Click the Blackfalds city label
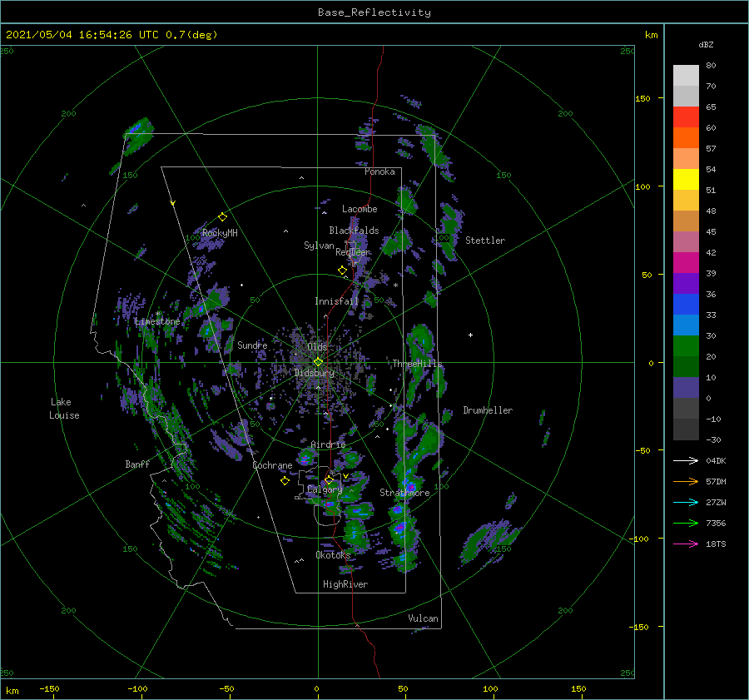749x700 pixels. pos(354,231)
